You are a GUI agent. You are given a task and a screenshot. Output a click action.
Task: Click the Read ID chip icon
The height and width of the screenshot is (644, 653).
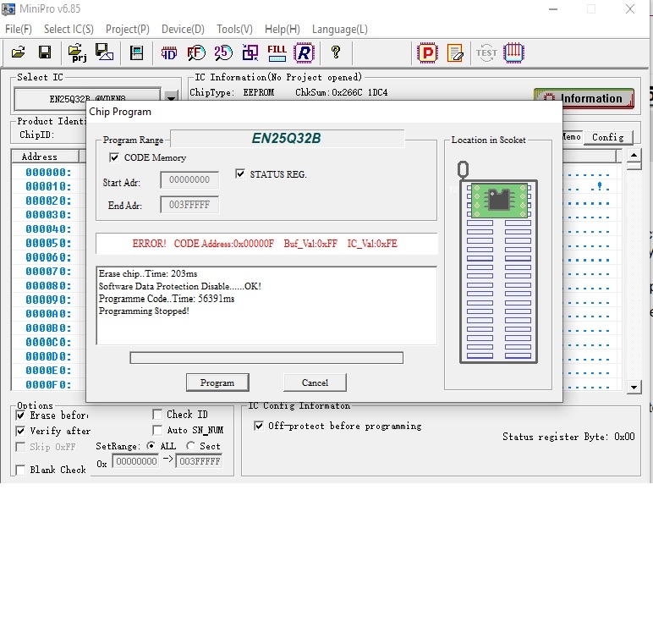(x=168, y=53)
